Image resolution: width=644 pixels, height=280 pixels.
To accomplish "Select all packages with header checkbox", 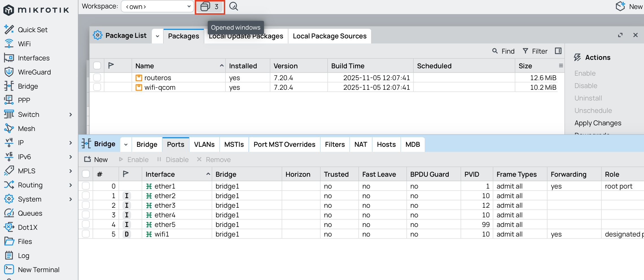I will 97,65.
